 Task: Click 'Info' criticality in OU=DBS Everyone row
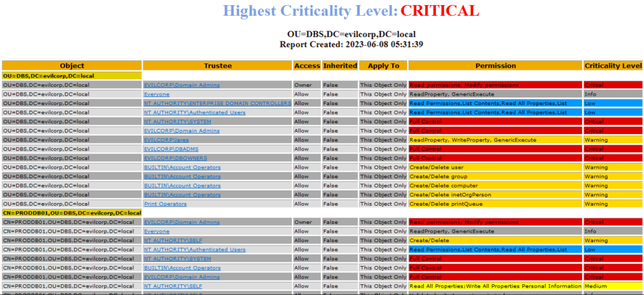point(613,94)
